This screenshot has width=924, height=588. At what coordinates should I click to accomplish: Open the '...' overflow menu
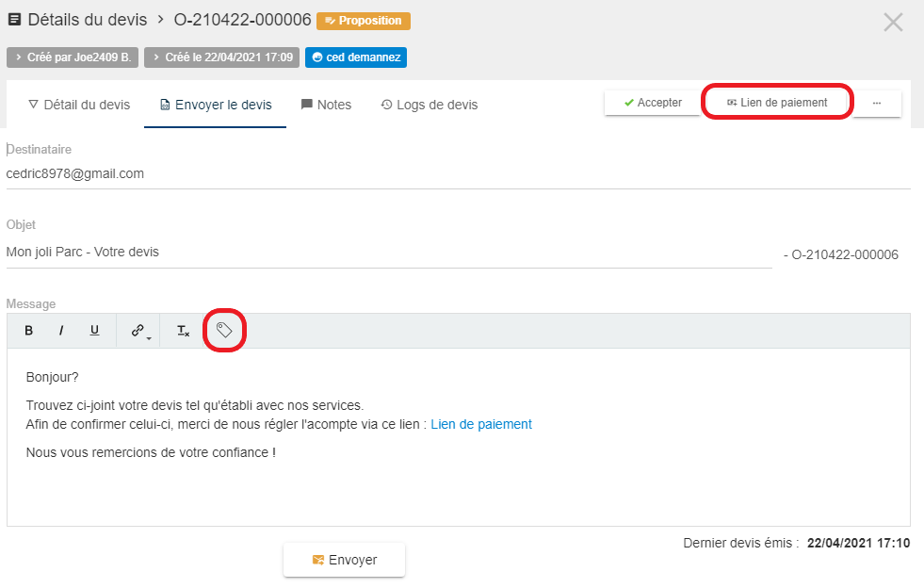(x=877, y=102)
